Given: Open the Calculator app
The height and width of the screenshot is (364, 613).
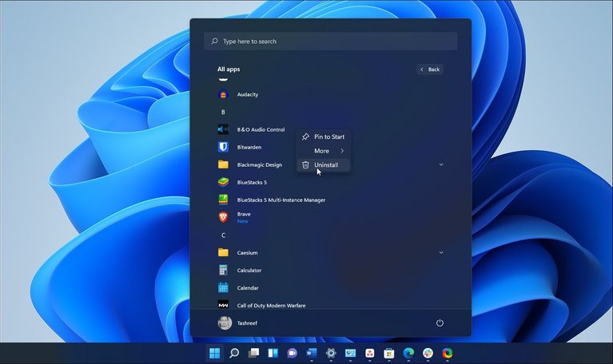Looking at the screenshot, I should tap(249, 270).
